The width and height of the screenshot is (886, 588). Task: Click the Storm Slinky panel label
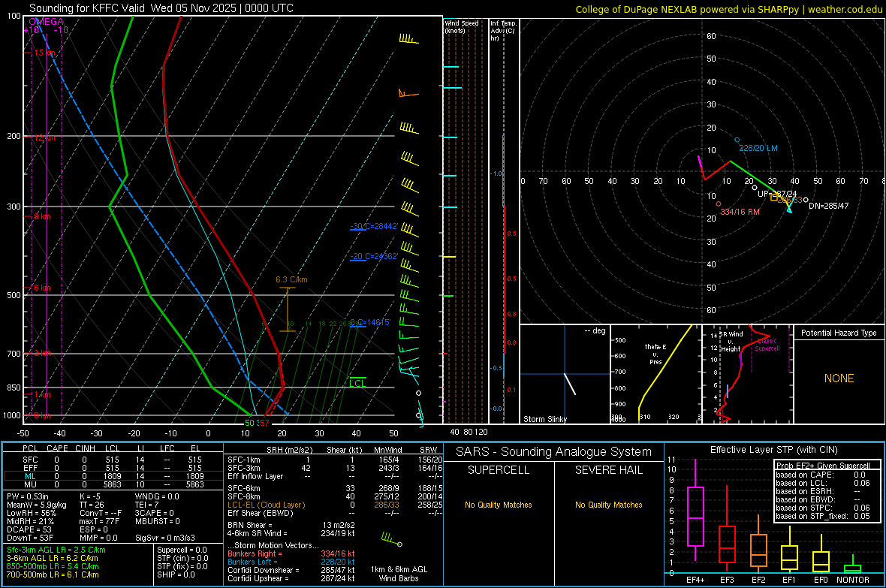click(x=544, y=419)
